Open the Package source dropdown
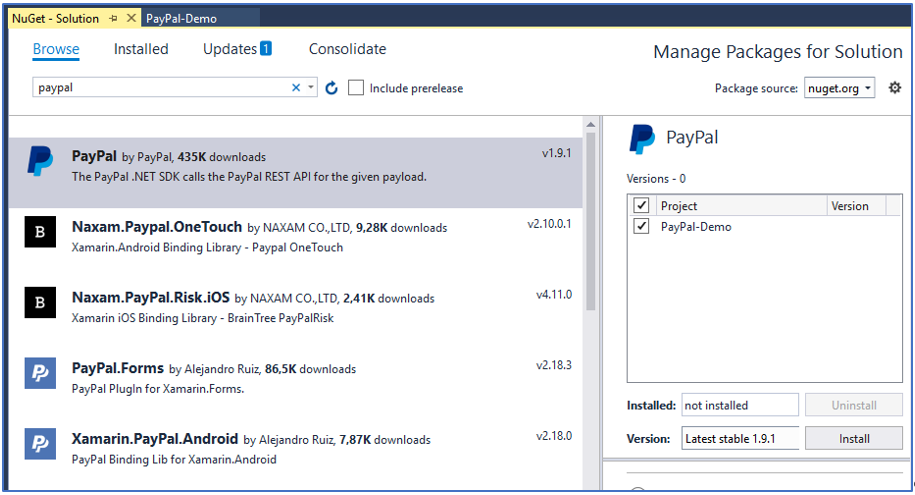The width and height of the screenshot is (915, 495). (x=839, y=88)
